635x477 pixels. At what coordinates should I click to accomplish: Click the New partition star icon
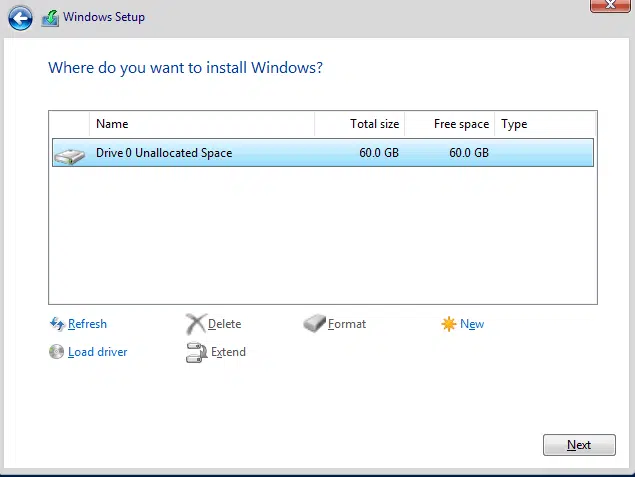click(449, 324)
